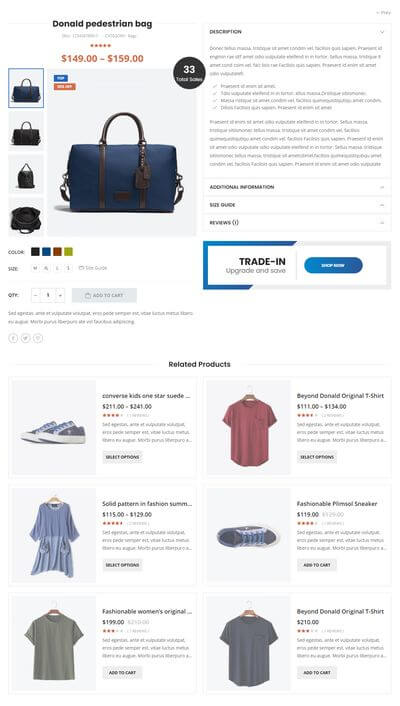Select size M option
This screenshot has height=706, width=400.
click(35, 268)
